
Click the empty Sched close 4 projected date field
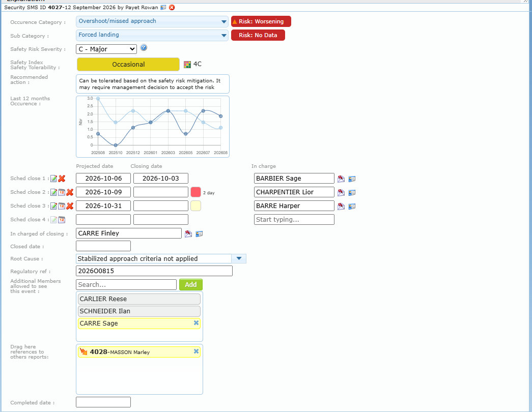(x=103, y=219)
